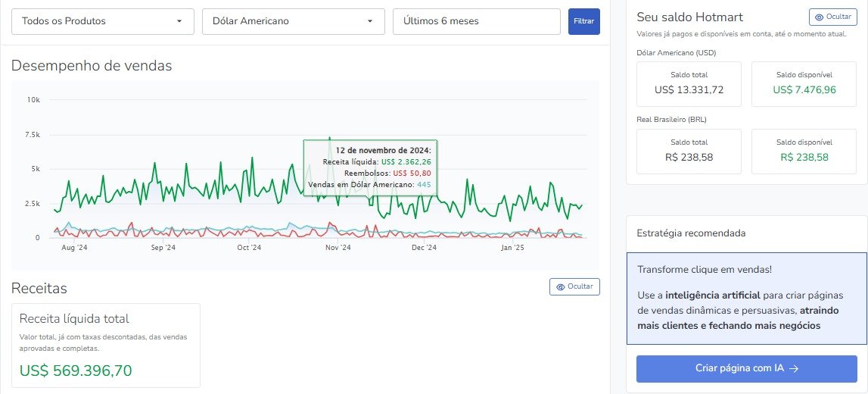
Task: Select the USD Saldo total card
Action: 689,84
